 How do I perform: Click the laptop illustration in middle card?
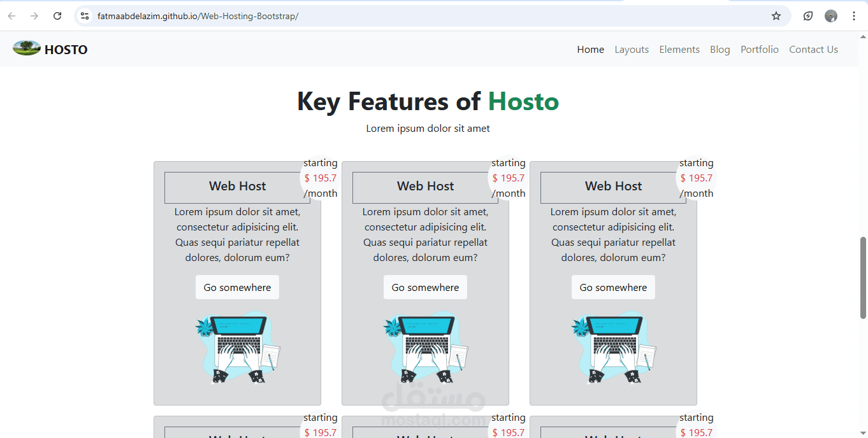[426, 348]
